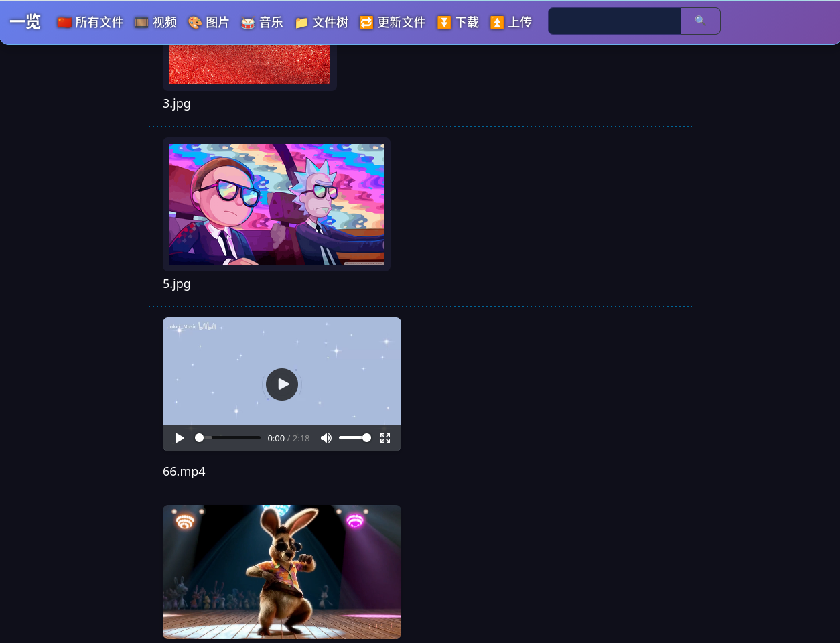This screenshot has width=840, height=643.
Task: Click the small play icon in video controls
Action: 180,438
